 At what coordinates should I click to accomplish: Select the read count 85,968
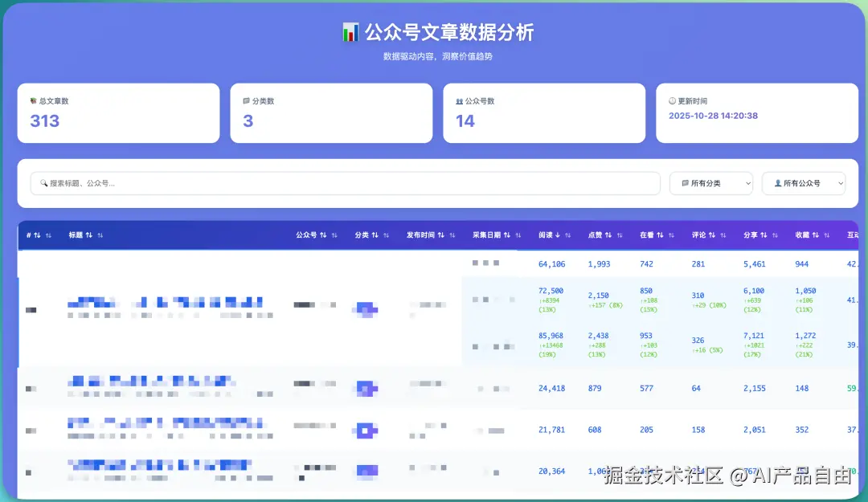(x=551, y=336)
